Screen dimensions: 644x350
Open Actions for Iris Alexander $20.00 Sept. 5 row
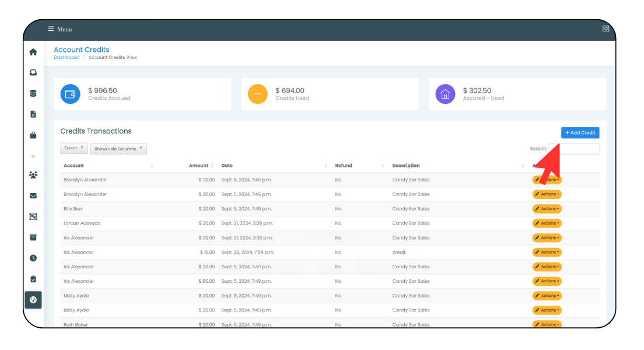(x=547, y=267)
